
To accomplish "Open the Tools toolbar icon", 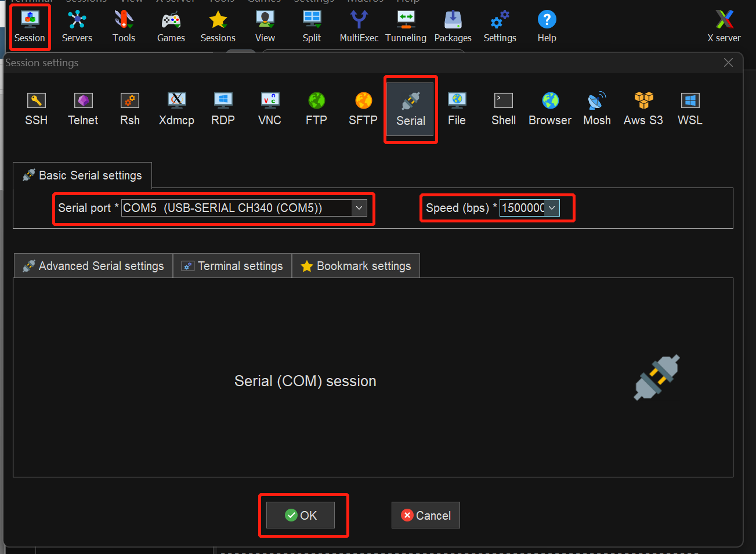I will tap(124, 27).
